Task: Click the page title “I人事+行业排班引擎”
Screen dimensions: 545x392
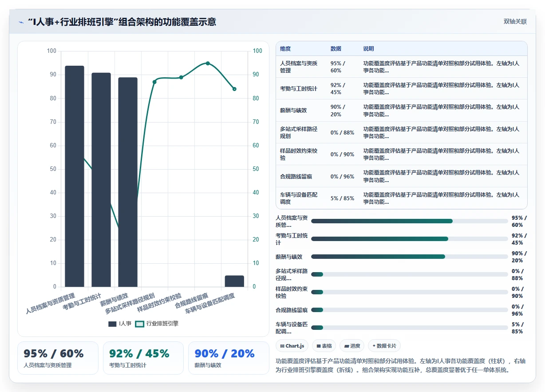Action: pos(122,22)
